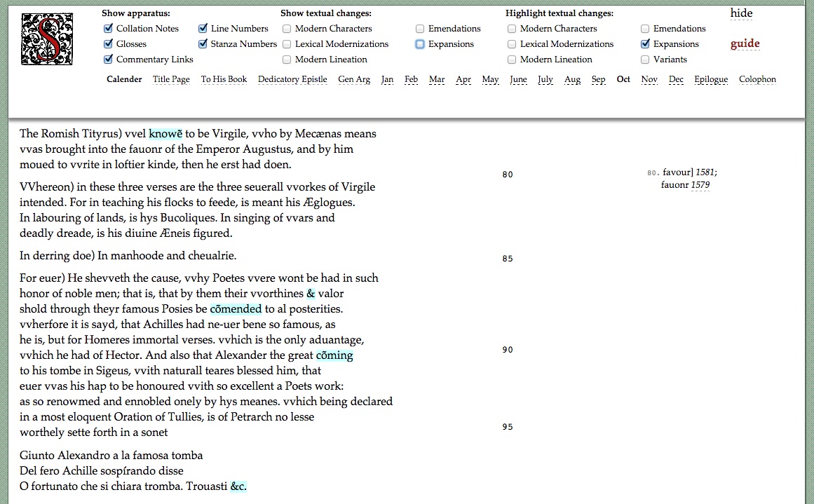
Task: Click the highlighted expansion 'cõmended'
Action: coord(236,309)
